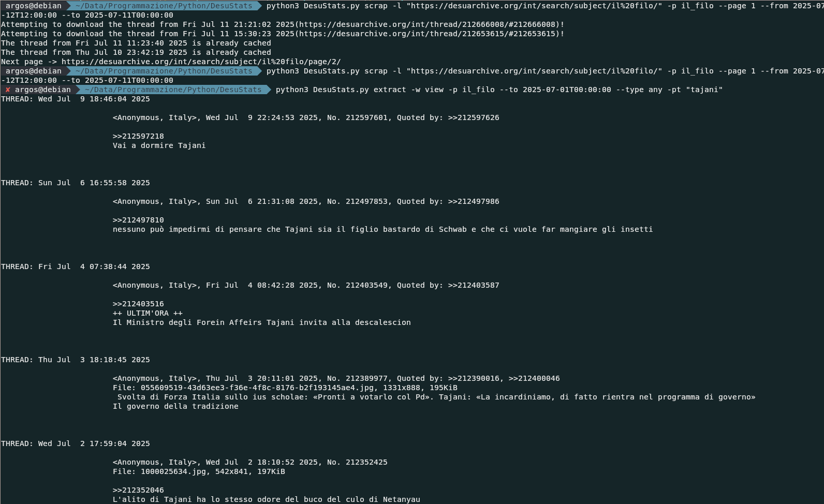
Task: Click Quoted by reference >>212403587
Action: [x=474, y=285]
